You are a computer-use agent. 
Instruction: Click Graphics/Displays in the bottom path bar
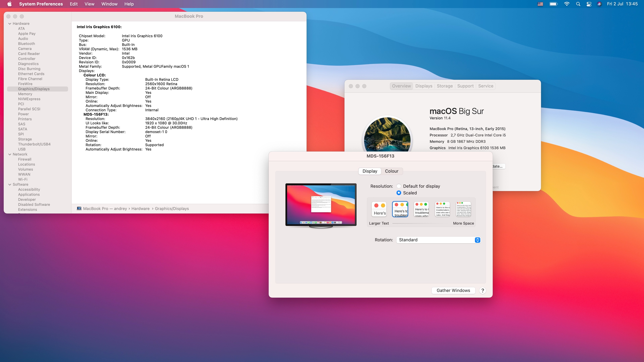click(172, 209)
